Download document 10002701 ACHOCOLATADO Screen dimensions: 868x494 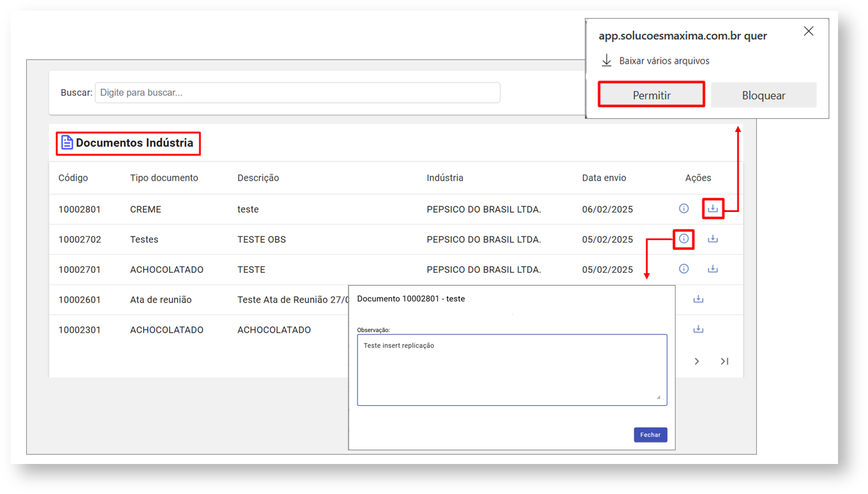point(712,269)
